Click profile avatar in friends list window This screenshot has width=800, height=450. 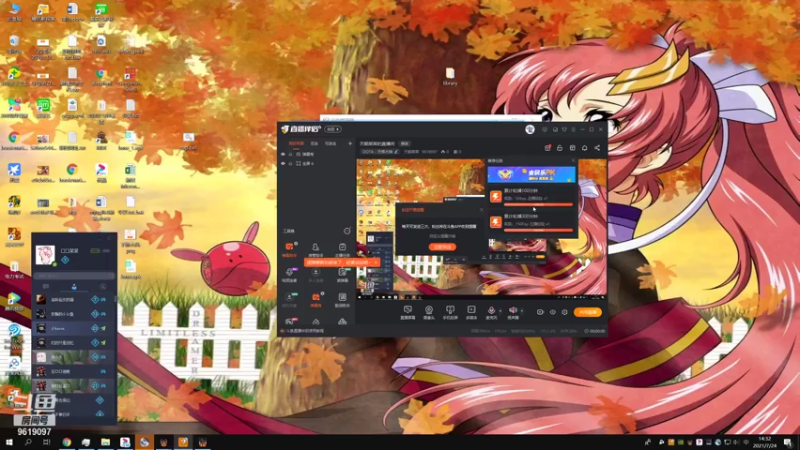(45, 254)
